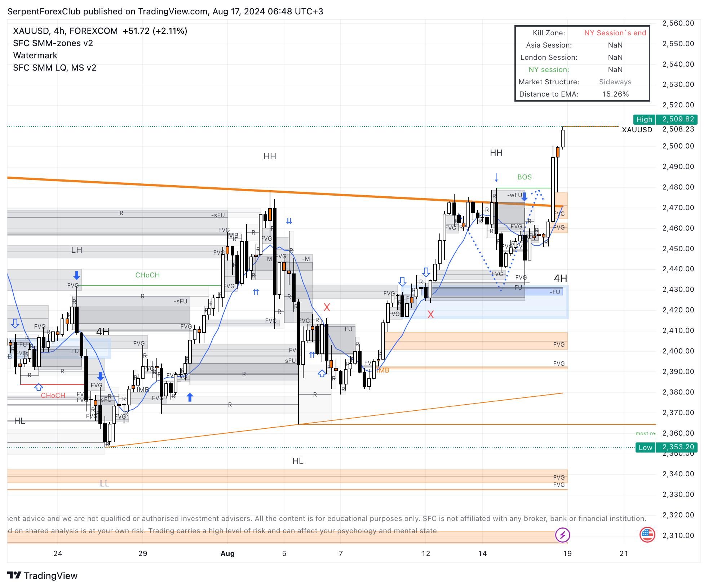Click the '2,353.20' low price tag
The width and height of the screenshot is (708, 588).
(x=677, y=447)
